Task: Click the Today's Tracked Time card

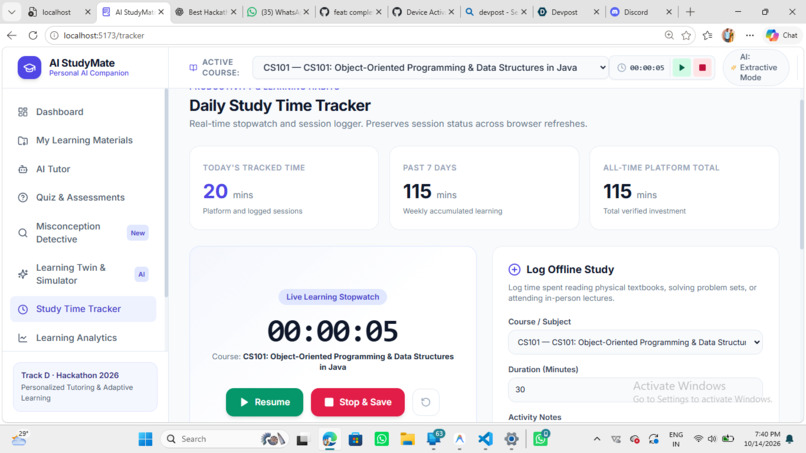Action: 284,188
